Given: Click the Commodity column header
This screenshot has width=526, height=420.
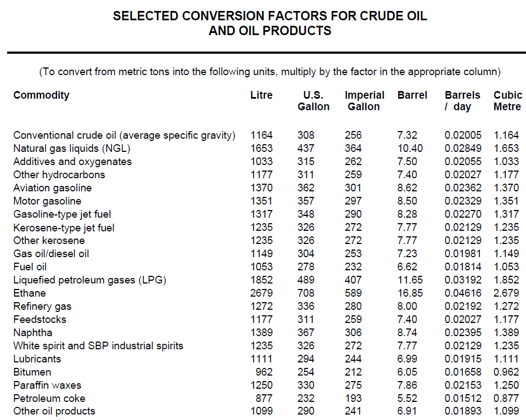Looking at the screenshot, I should [41, 95].
